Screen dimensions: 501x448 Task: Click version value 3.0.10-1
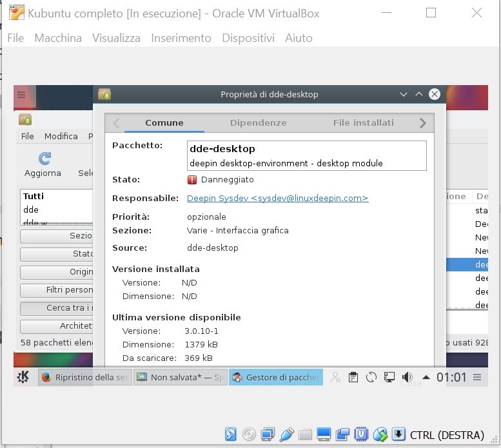[201, 331]
